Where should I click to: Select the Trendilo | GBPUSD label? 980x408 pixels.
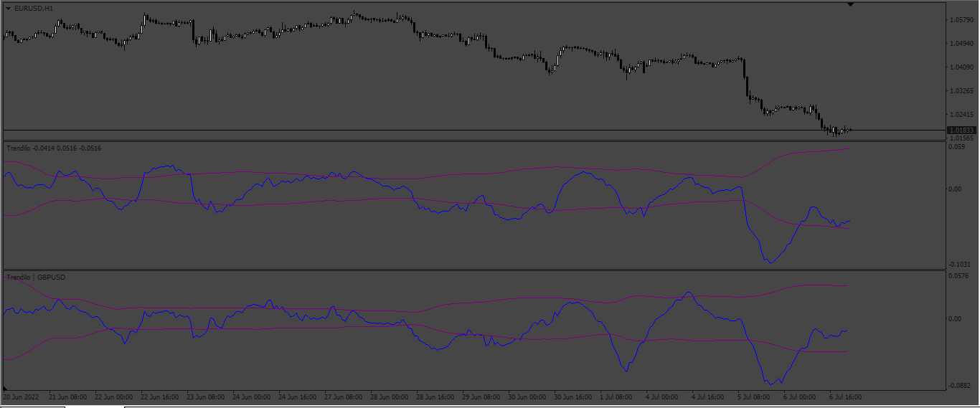click(36, 277)
